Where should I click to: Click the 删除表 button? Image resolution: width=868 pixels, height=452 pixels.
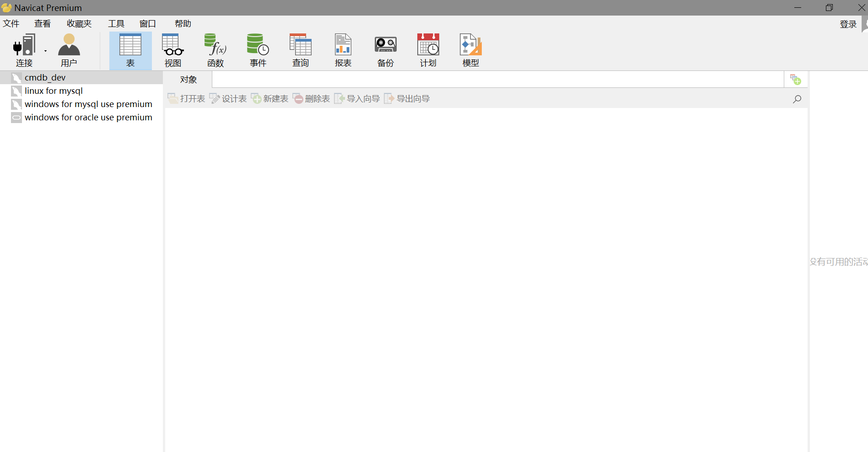click(311, 99)
